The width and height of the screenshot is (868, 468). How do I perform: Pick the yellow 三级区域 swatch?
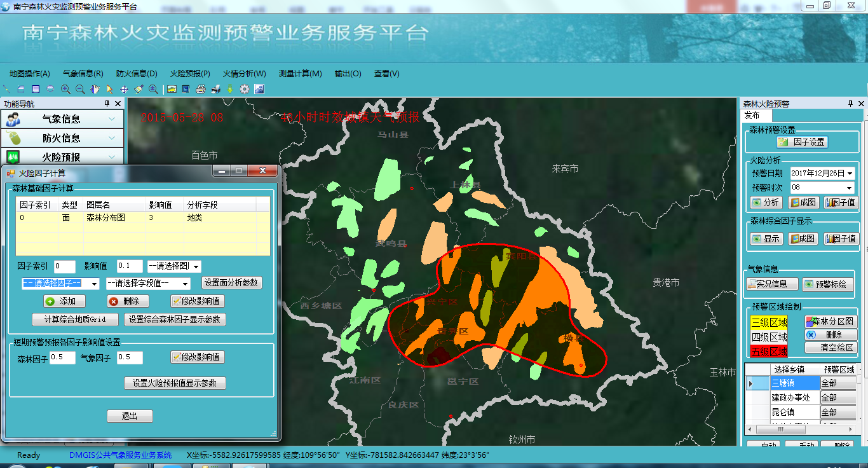pyautogui.click(x=769, y=322)
